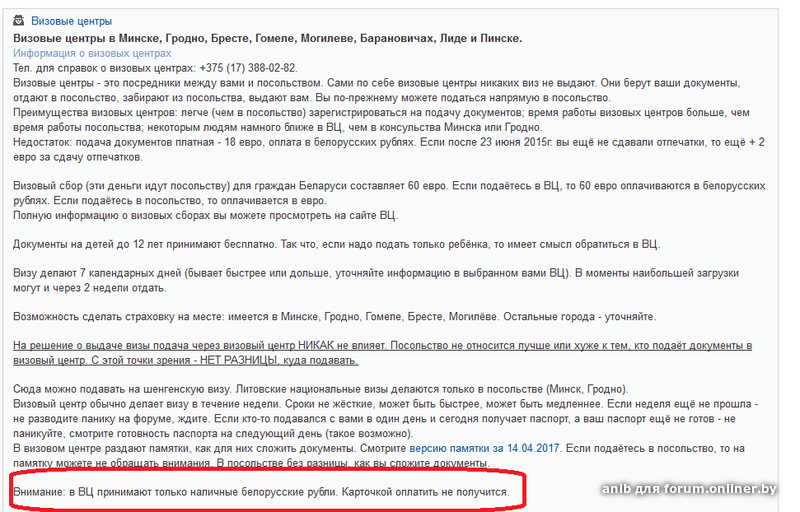The height and width of the screenshot is (512, 800).
Task: Click the Визу делают 7 календарных дней line
Action: 376,280
